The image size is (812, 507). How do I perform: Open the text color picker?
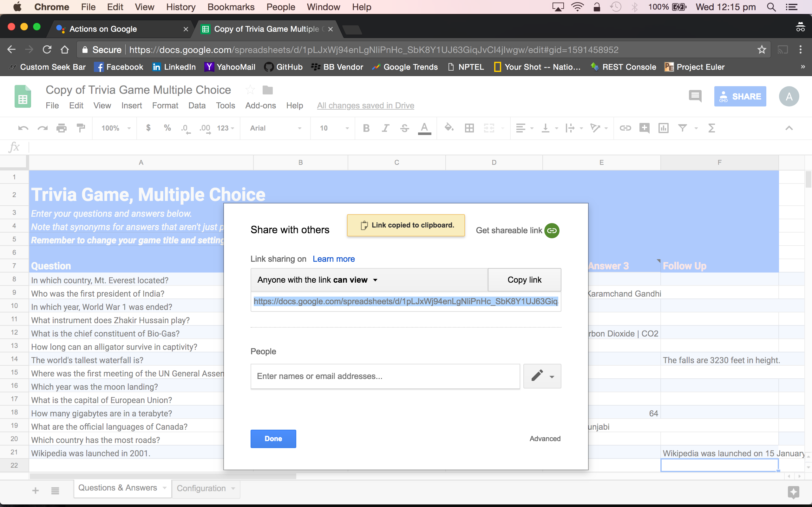click(424, 128)
